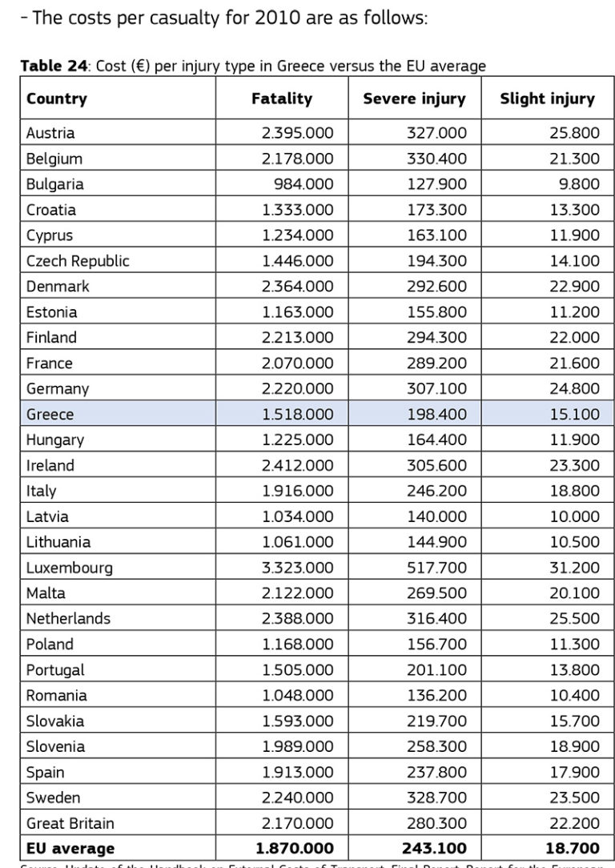This screenshot has height=868, width=615.
Task: Select Luxembourg's fatality value 3.323.000
Action: (297, 568)
